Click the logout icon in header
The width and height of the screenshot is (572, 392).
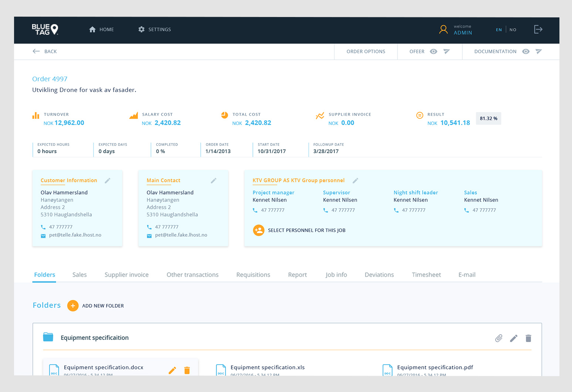click(x=538, y=30)
